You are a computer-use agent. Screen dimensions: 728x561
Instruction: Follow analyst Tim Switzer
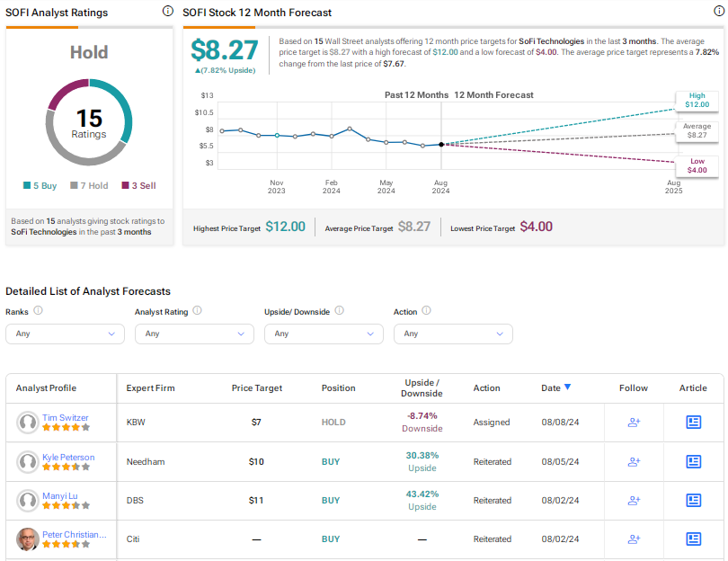tap(634, 423)
